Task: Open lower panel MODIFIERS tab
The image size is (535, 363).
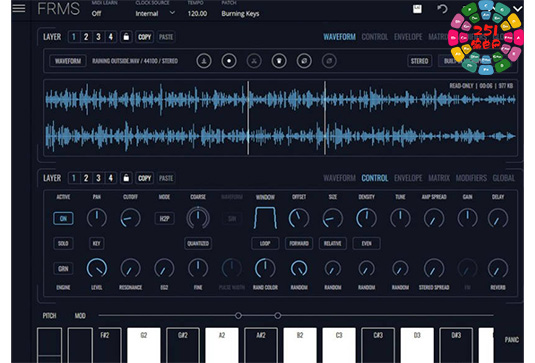Action: 471,178
